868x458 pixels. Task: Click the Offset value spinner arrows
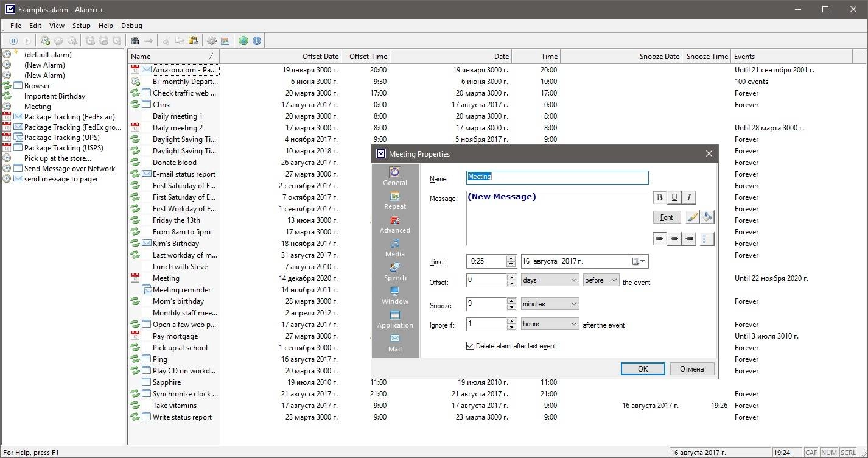(511, 280)
